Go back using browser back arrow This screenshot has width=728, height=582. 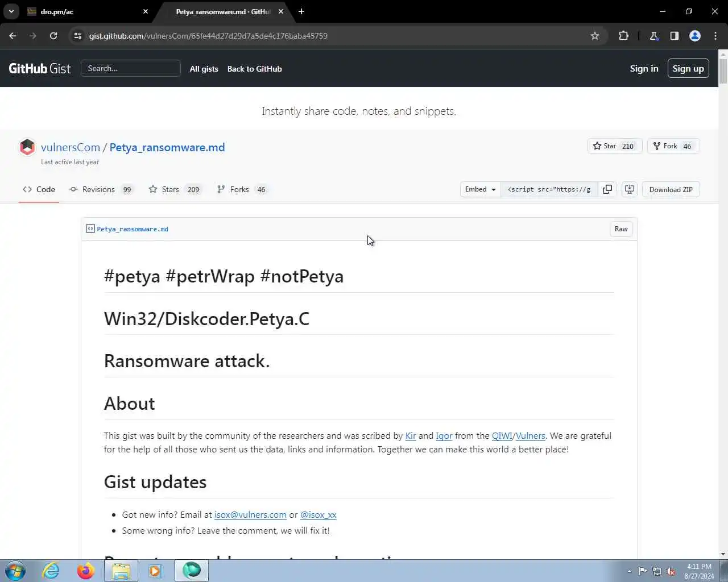[x=13, y=36]
